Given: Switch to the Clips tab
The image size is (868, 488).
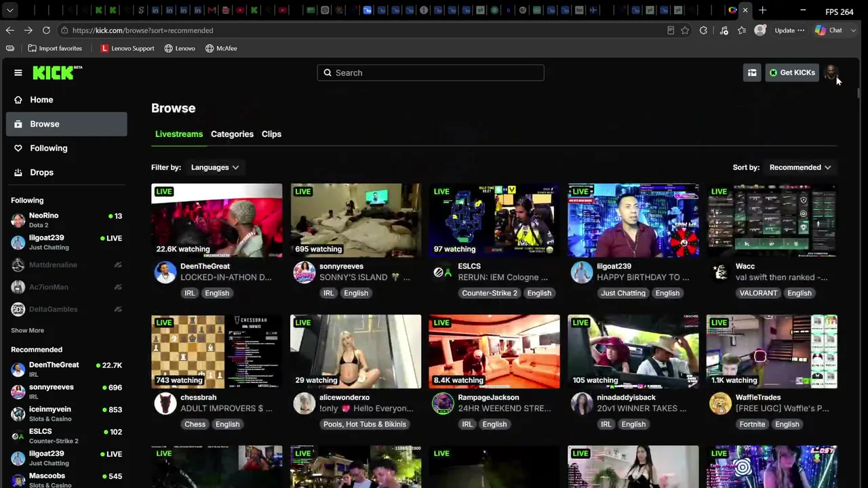Looking at the screenshot, I should tap(271, 134).
